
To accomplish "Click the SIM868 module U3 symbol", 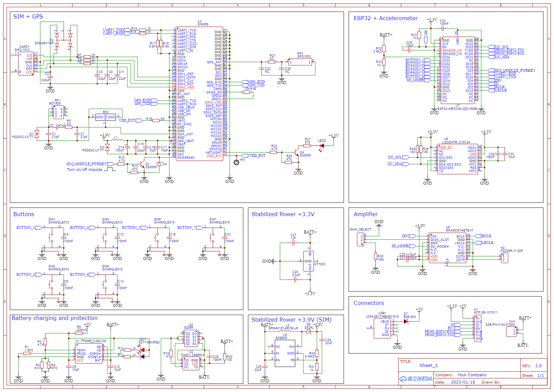I will point(199,94).
